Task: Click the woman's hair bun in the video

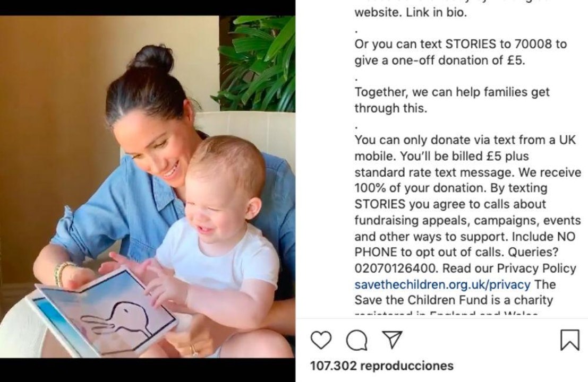Action: tap(152, 59)
